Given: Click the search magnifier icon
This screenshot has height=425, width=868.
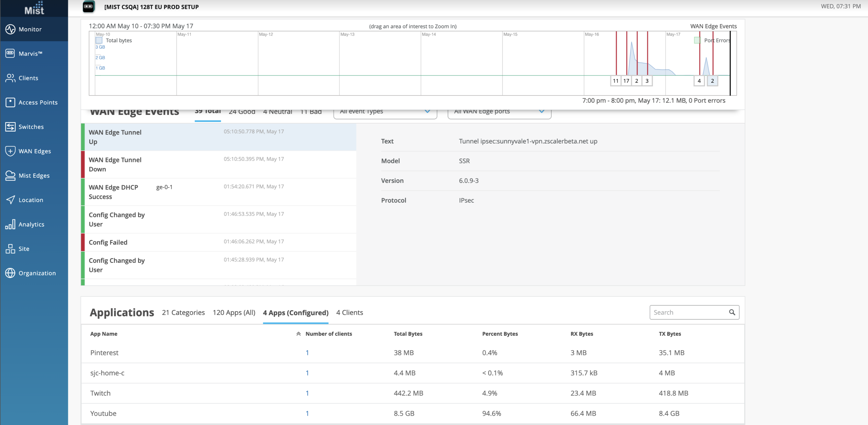Looking at the screenshot, I should 732,312.
